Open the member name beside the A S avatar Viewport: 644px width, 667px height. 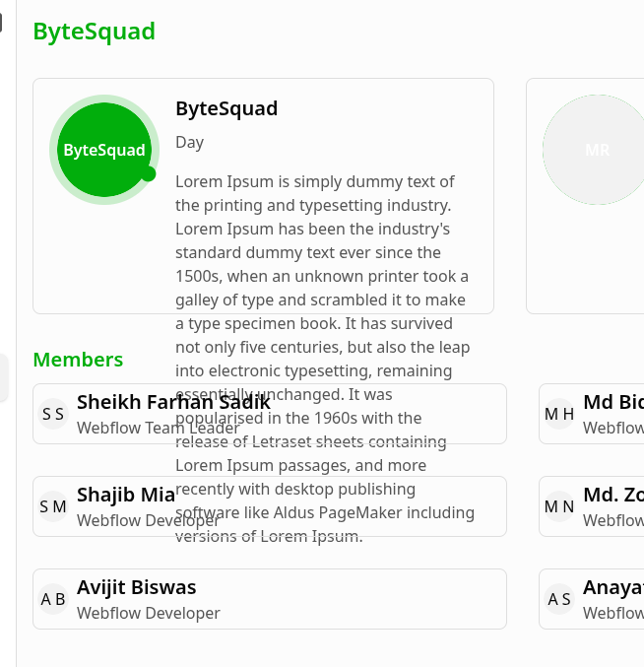(x=612, y=587)
